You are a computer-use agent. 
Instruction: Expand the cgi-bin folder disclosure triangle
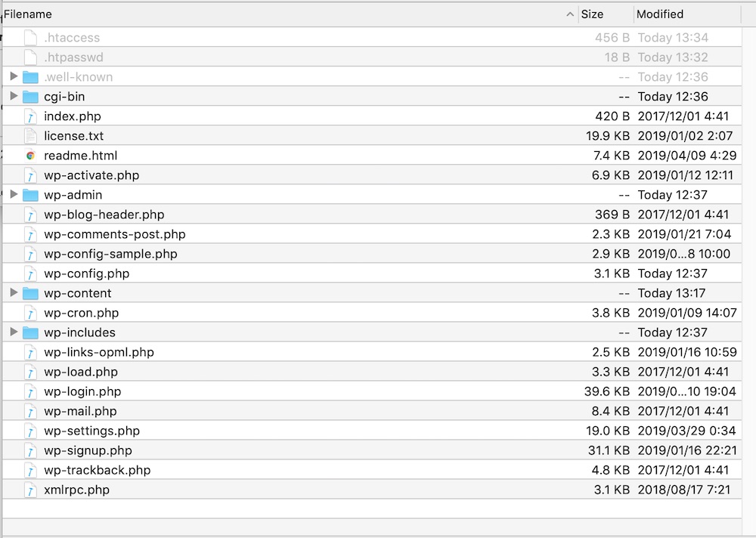click(14, 96)
